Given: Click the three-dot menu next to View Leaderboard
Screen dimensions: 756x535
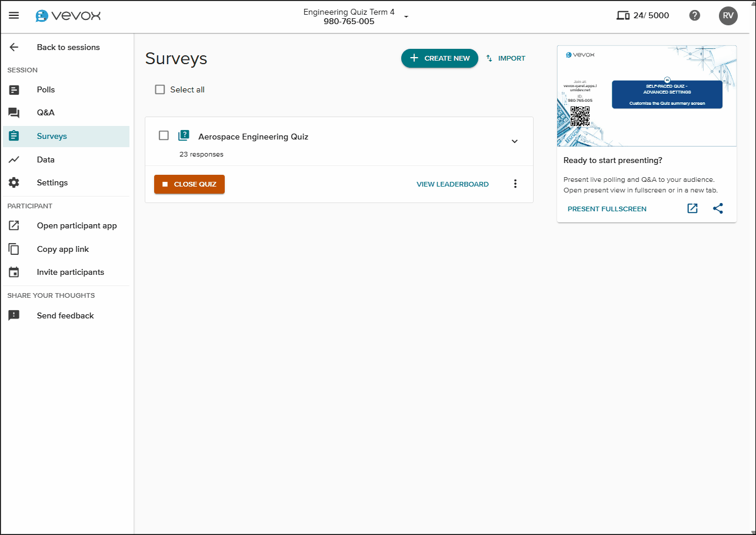Looking at the screenshot, I should pos(515,184).
